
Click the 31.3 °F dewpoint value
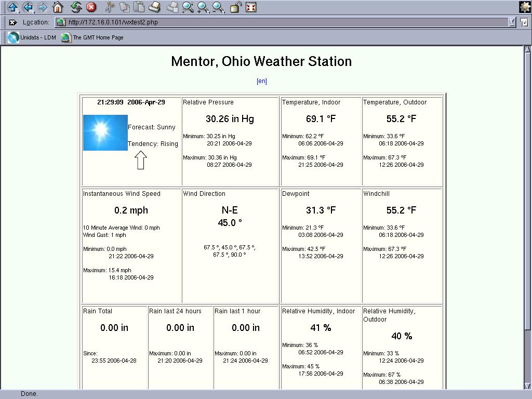321,210
